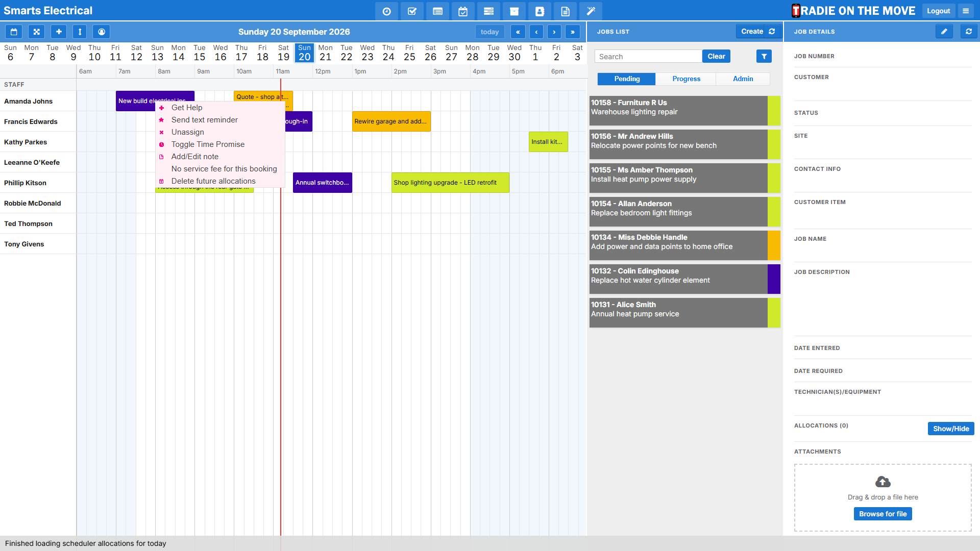980x551 pixels.
Task: Open the stacked rows icon in top toolbar
Action: coord(488,11)
